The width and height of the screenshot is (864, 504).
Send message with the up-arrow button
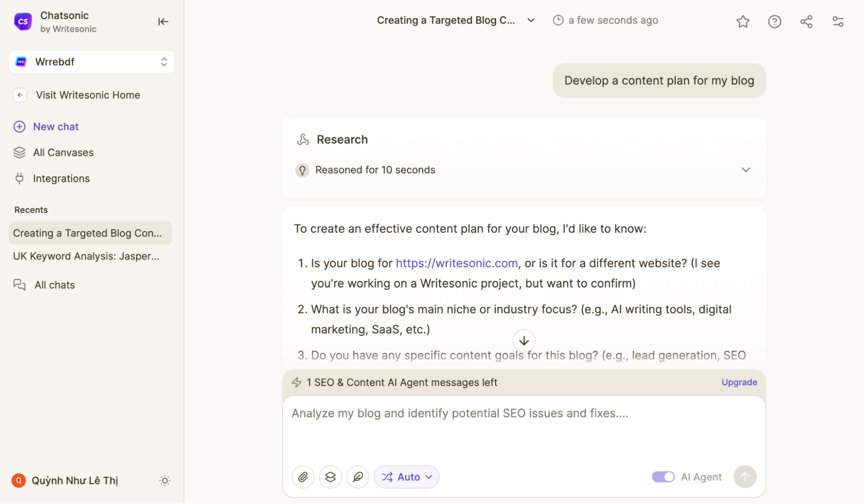(745, 477)
